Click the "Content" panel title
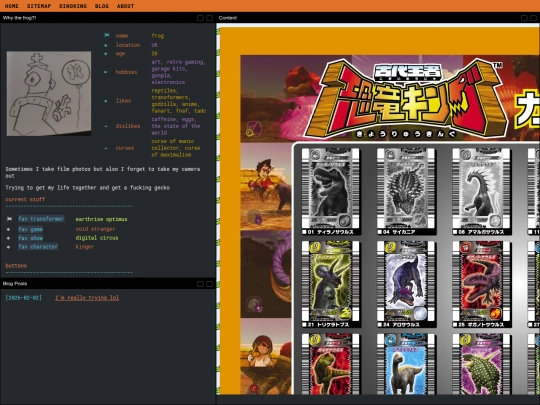Viewport: 540px width, 405px height. 228,18
